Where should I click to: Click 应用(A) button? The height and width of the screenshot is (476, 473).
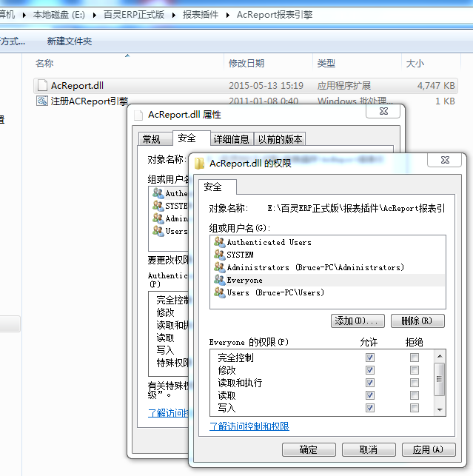(429, 449)
